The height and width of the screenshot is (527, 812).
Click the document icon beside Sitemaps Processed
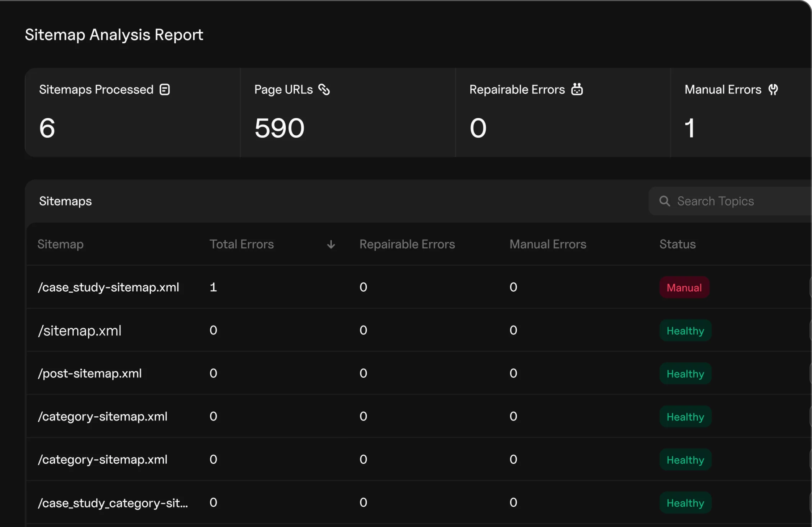pos(164,89)
